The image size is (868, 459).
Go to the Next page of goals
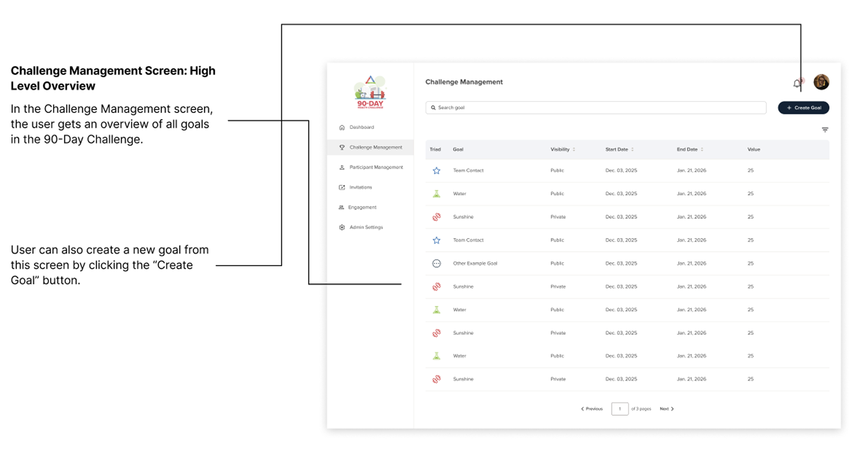[667, 409]
